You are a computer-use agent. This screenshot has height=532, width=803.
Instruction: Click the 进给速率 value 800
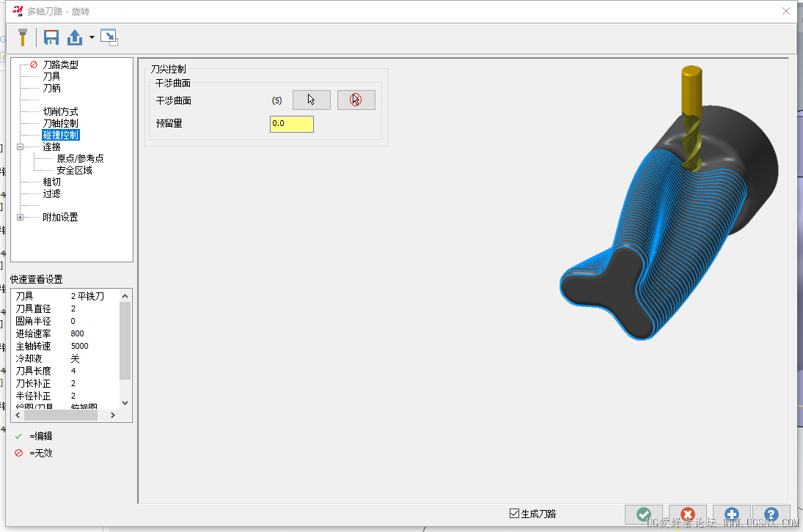[77, 333]
